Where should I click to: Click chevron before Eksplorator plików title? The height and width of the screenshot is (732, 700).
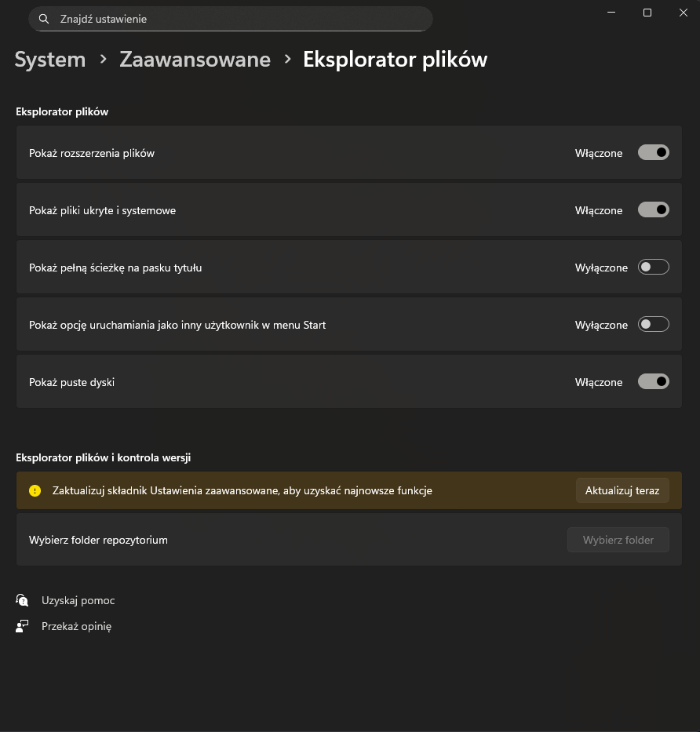coord(288,60)
